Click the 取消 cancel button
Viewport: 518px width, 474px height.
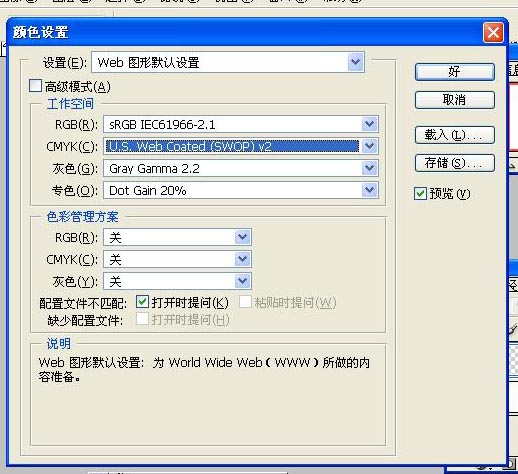[x=455, y=100]
